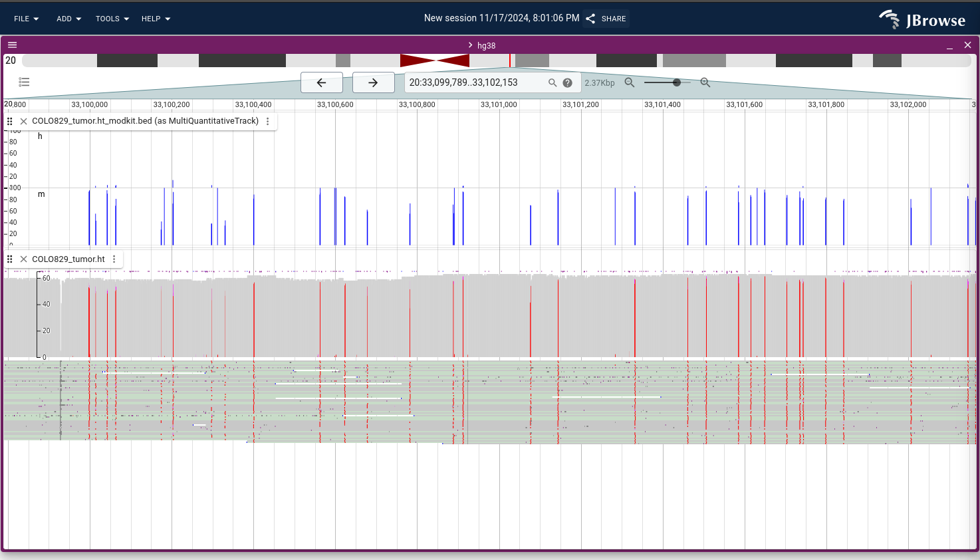980x560 pixels.
Task: Click the SHARE button
Action: (606, 19)
